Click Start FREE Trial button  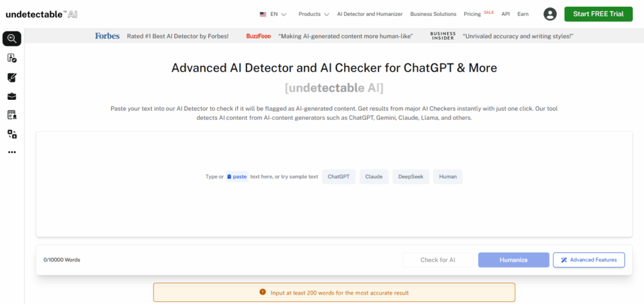pos(599,14)
